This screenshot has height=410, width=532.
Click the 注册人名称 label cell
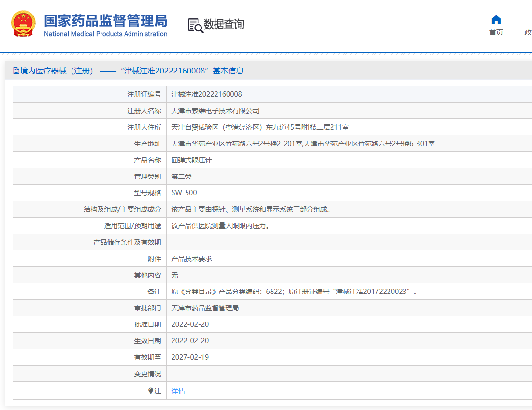(x=89, y=111)
